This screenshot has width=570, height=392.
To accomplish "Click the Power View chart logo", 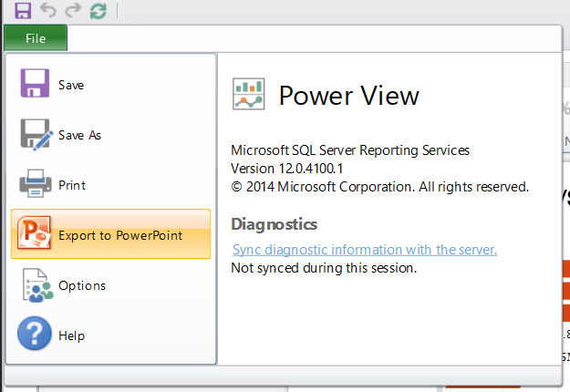I will click(249, 94).
